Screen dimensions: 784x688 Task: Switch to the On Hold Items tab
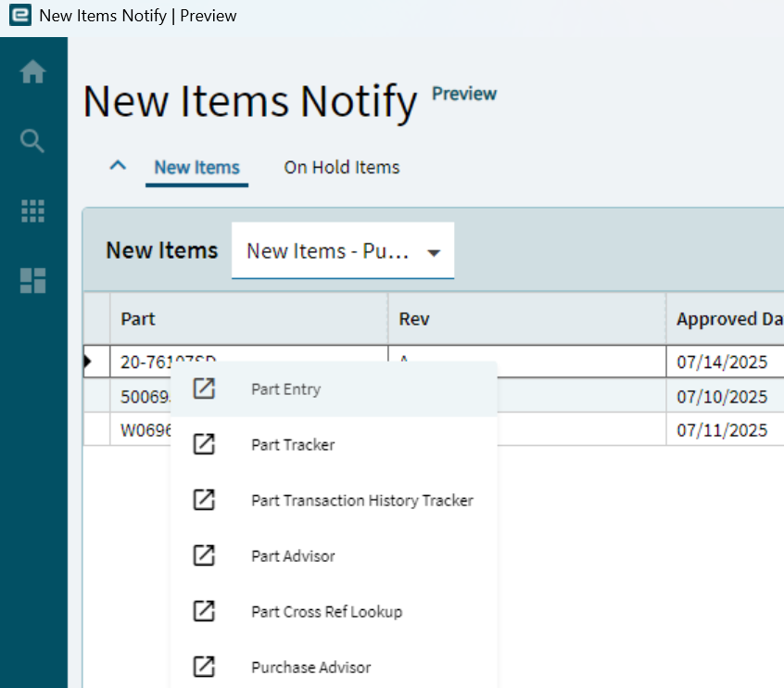[341, 167]
